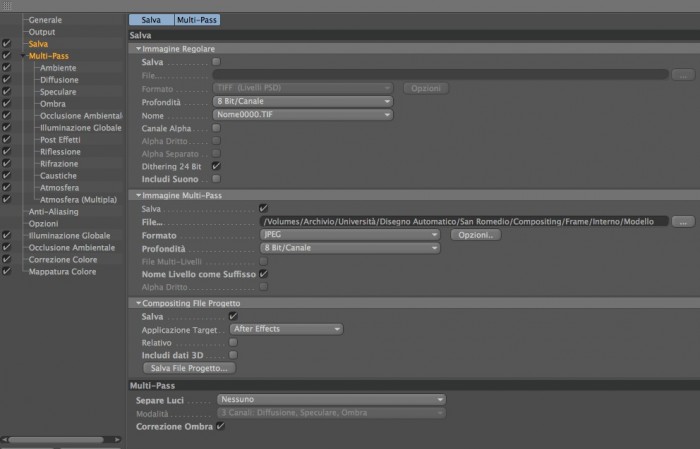Image resolution: width=700 pixels, height=449 pixels.
Task: Toggle Nome Livello come Suffisso checkbox
Action: click(x=263, y=274)
